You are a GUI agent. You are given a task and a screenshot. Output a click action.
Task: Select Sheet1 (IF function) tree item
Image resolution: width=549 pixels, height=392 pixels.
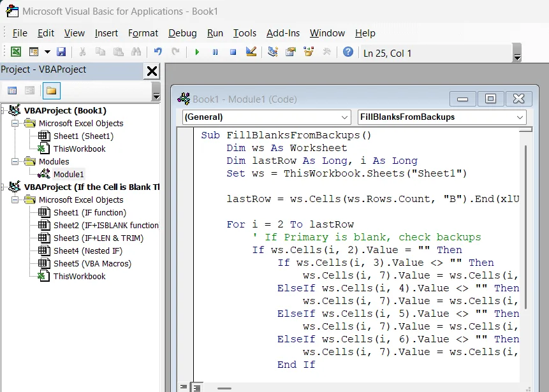point(90,212)
